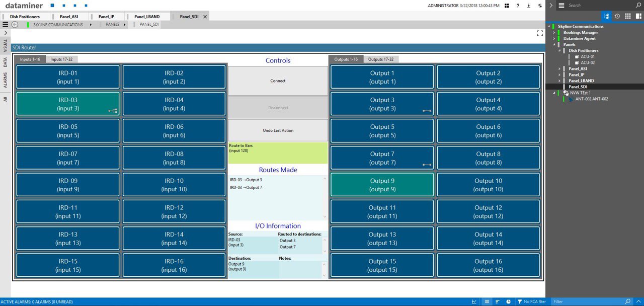Open the Skyline Communications breadcrumb arrow
Screen dimensions: 644x306
click(x=91, y=24)
